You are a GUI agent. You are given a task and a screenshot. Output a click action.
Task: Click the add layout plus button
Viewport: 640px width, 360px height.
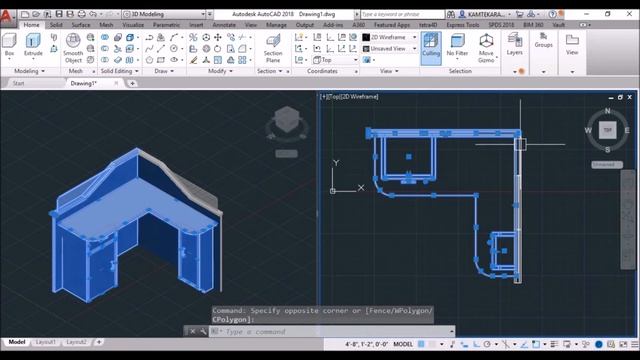[x=99, y=342]
